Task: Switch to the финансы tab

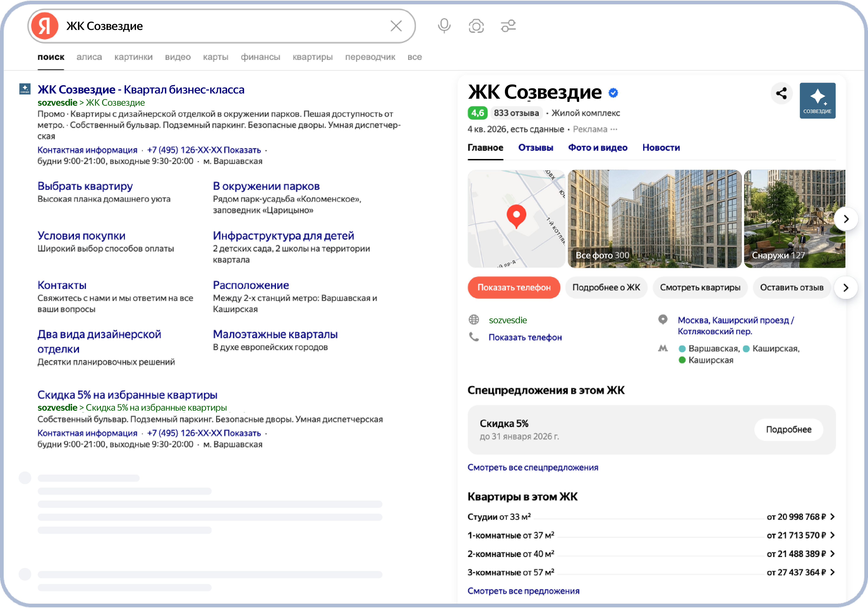Action: 260,57
